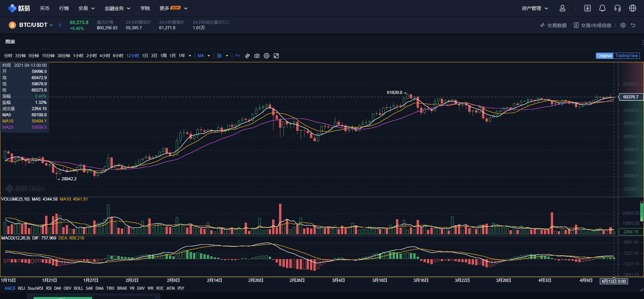644x299 pixels.
Task: Click the 交易数据 link
Action: 553,25
